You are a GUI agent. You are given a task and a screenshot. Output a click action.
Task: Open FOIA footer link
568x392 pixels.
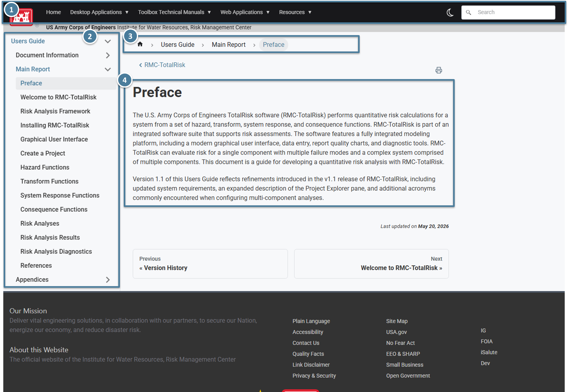(x=486, y=341)
